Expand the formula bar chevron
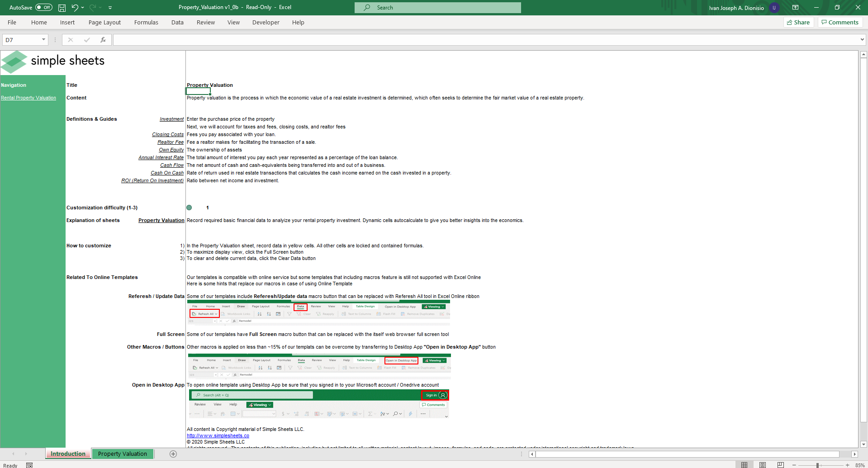Image resolution: width=868 pixels, height=468 pixels. pyautogui.click(x=862, y=40)
